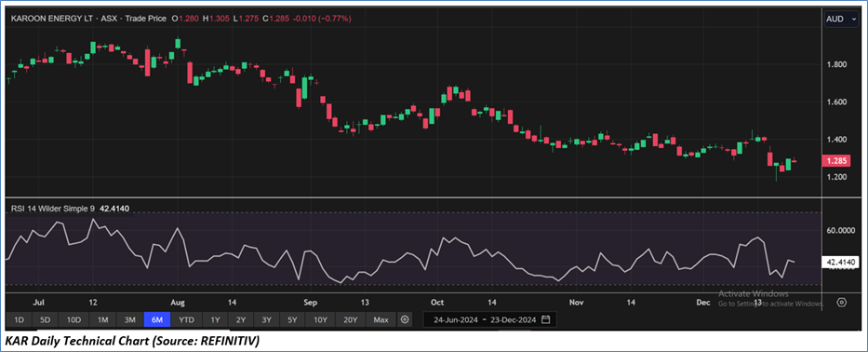The image size is (868, 352).
Task: Select the 3Y time range
Action: pos(266,319)
